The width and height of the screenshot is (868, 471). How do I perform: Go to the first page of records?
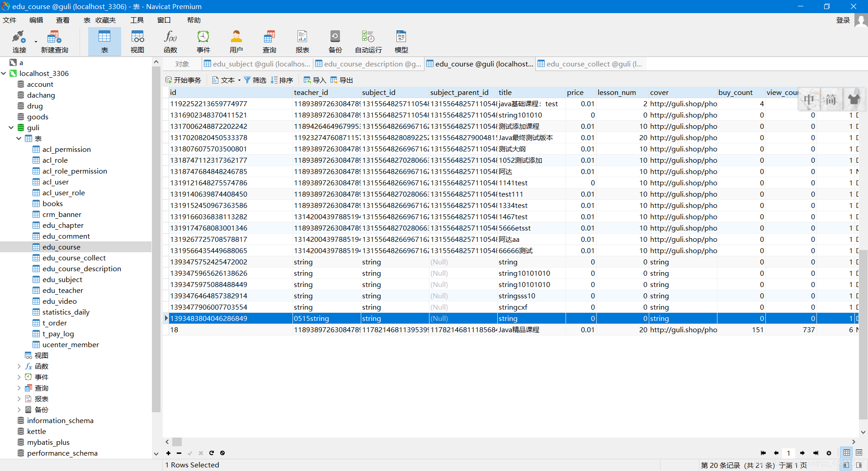pos(763,453)
